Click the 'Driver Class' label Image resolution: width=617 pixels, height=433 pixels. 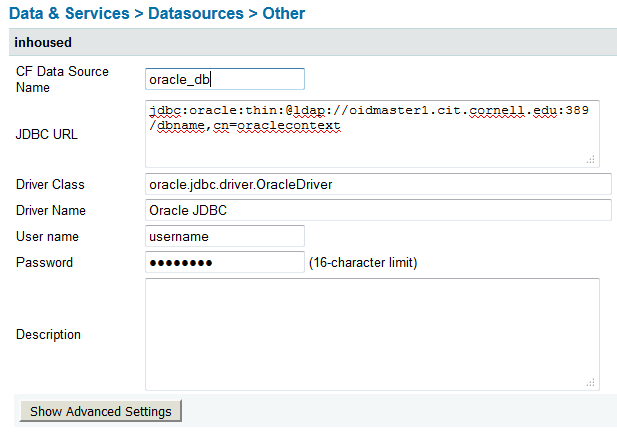point(50,184)
